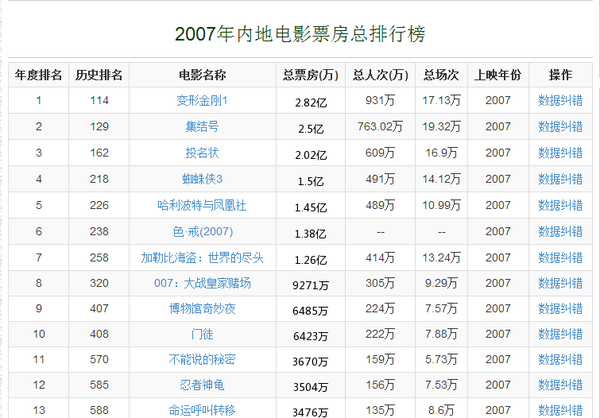Viewport: 600px width, 418px height.
Task: Open the 集结号 movie link
Action: coord(202,127)
